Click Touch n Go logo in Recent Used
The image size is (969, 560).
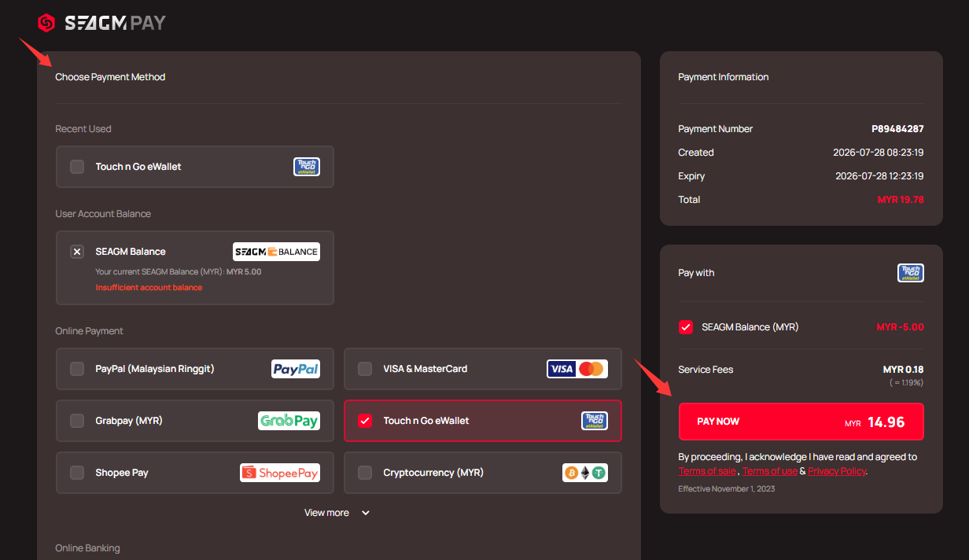307,167
